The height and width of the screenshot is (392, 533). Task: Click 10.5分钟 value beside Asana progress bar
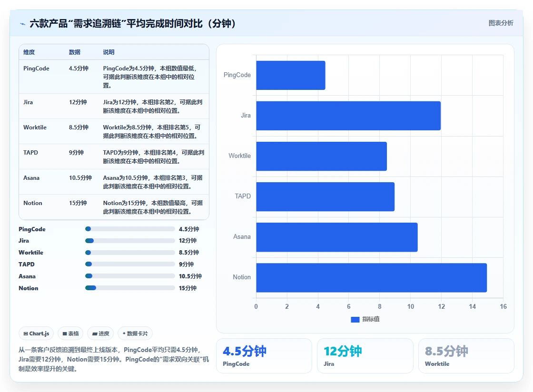pos(190,276)
